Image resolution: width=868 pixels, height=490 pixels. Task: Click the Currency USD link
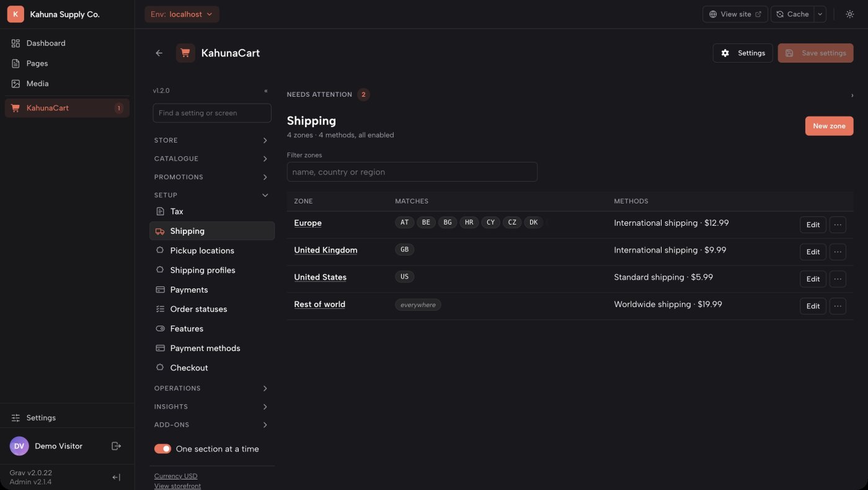[x=175, y=476]
